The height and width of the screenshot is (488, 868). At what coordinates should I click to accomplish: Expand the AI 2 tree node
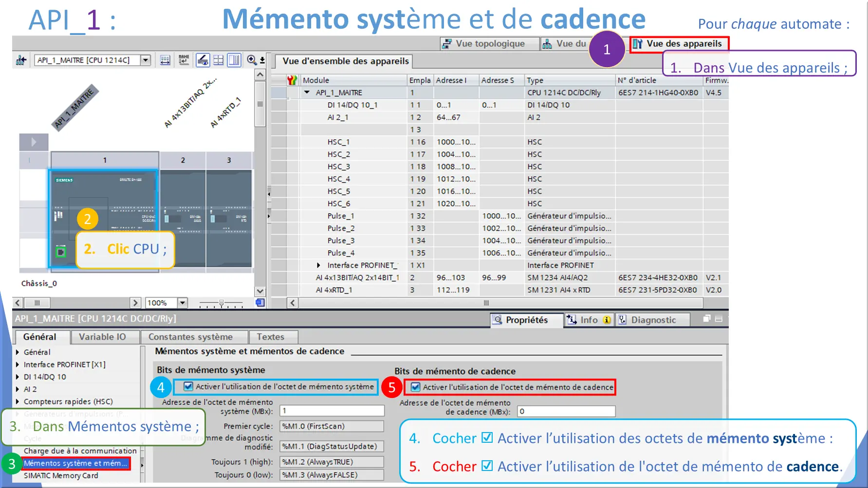click(x=18, y=389)
